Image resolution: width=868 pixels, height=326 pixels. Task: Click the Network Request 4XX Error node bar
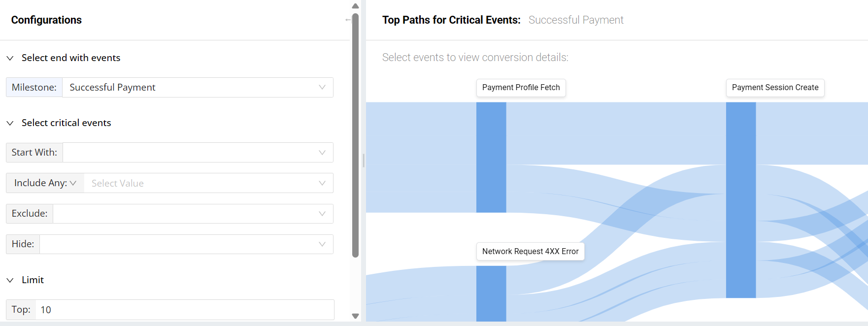(491, 293)
